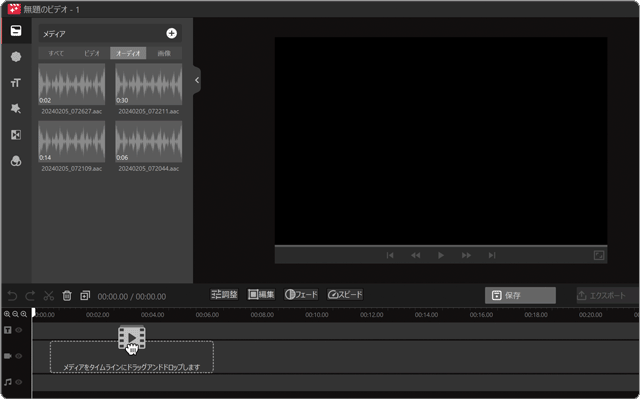This screenshot has height=400, width=640.
Task: Toggle visibility of the text track
Action: pyautogui.click(x=19, y=329)
